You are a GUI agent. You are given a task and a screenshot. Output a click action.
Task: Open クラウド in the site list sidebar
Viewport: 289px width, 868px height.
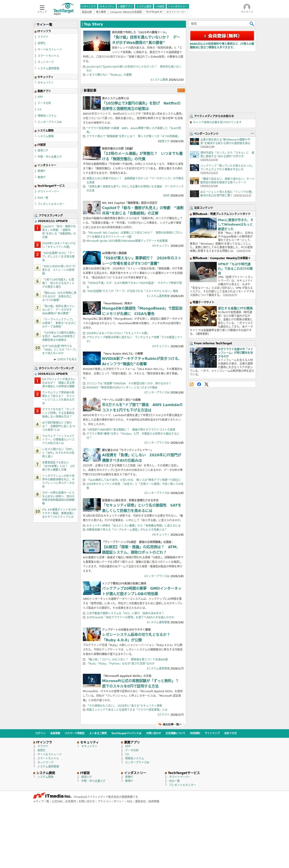click(x=43, y=37)
